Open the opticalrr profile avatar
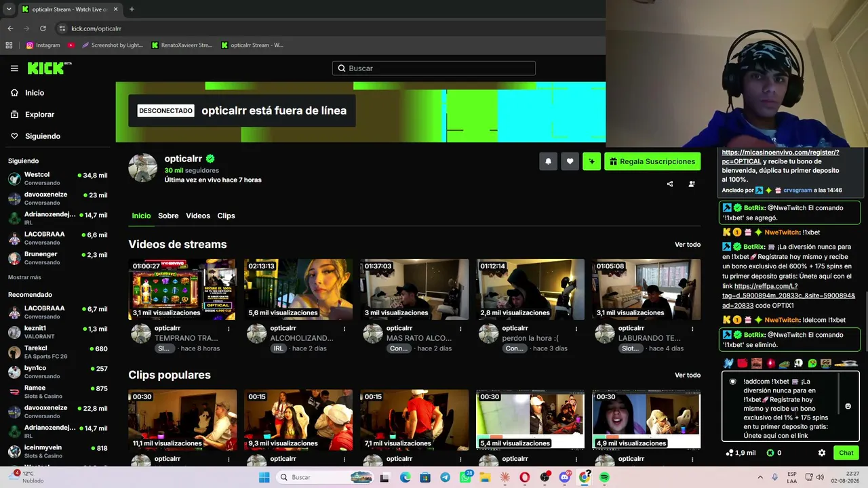Viewport: 868px width, 488px height. [x=143, y=167]
